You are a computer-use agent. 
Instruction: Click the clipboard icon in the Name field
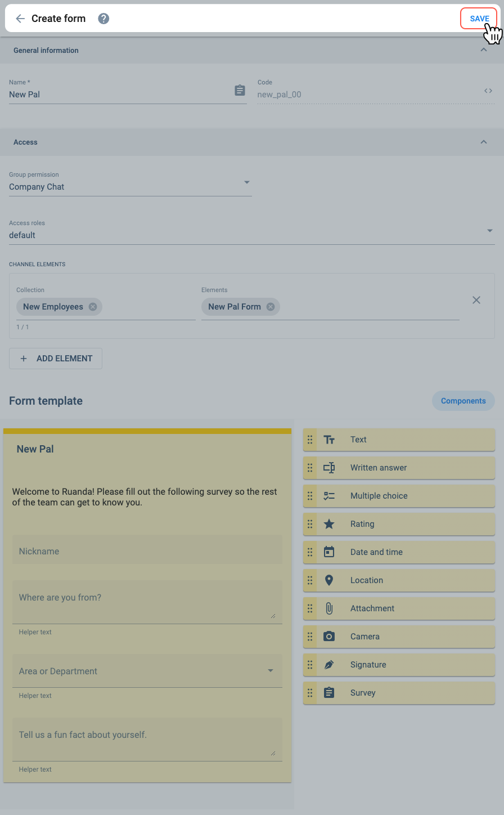pyautogui.click(x=240, y=90)
